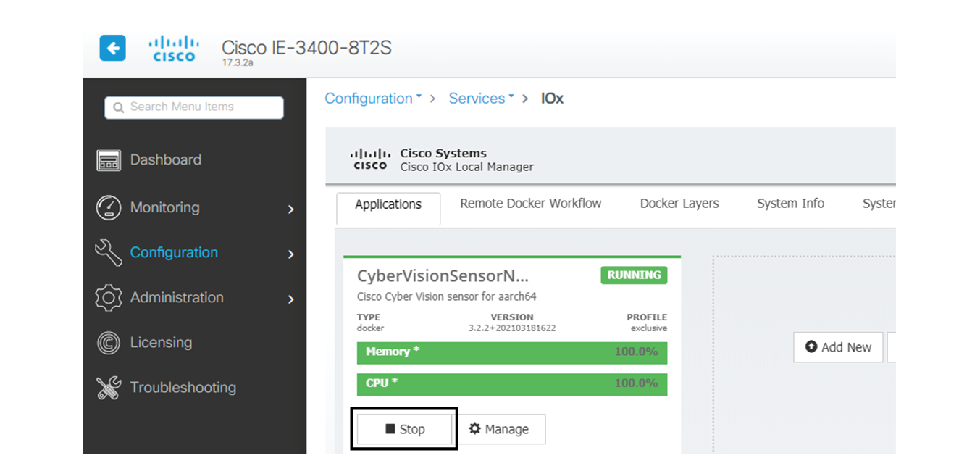Select the Configuration wrench icon
This screenshot has width=980, height=474.
[x=109, y=252]
